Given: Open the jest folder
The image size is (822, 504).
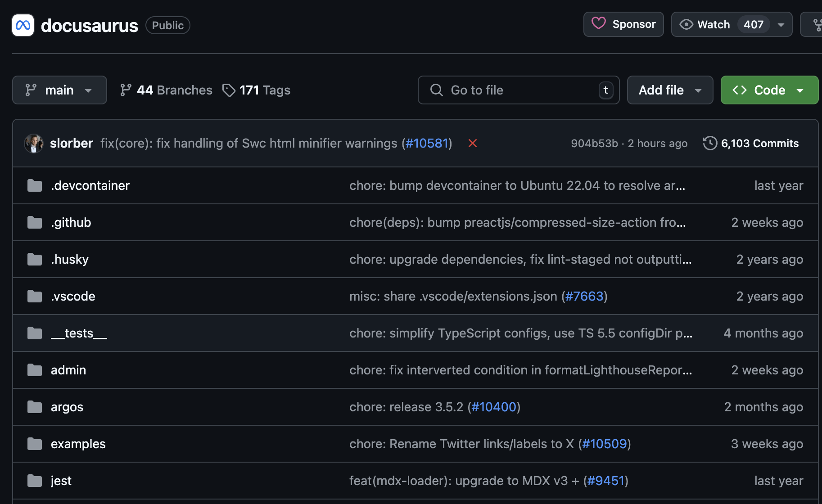Looking at the screenshot, I should (61, 481).
